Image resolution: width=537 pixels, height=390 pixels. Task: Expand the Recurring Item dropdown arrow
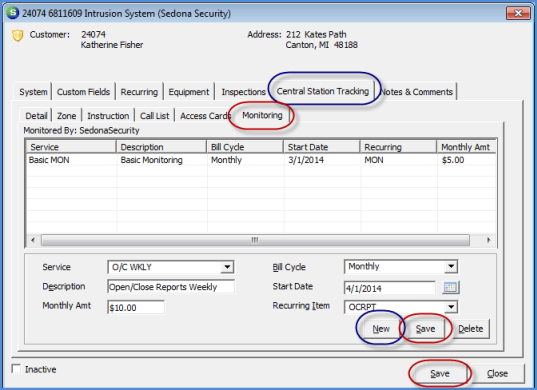click(x=451, y=307)
